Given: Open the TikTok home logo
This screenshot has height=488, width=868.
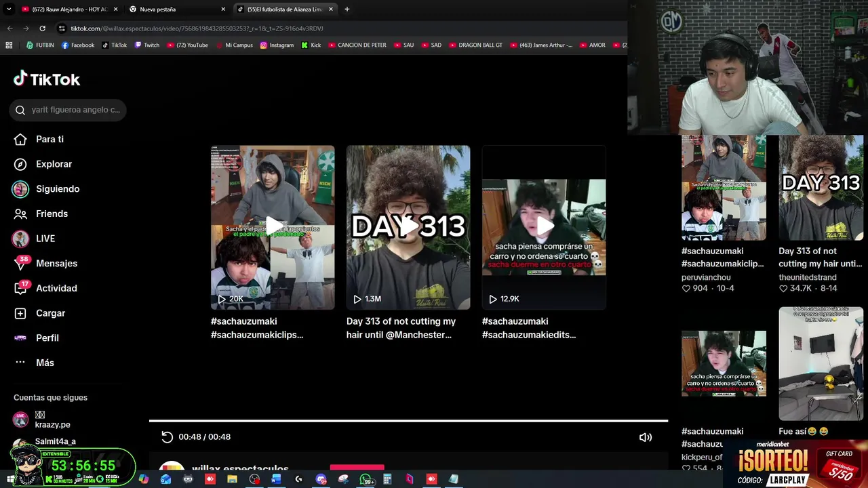Looking at the screenshot, I should (x=47, y=79).
